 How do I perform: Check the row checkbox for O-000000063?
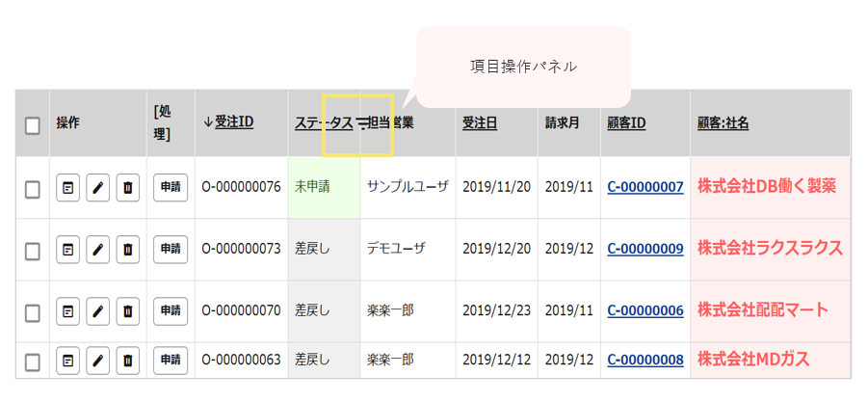33,363
